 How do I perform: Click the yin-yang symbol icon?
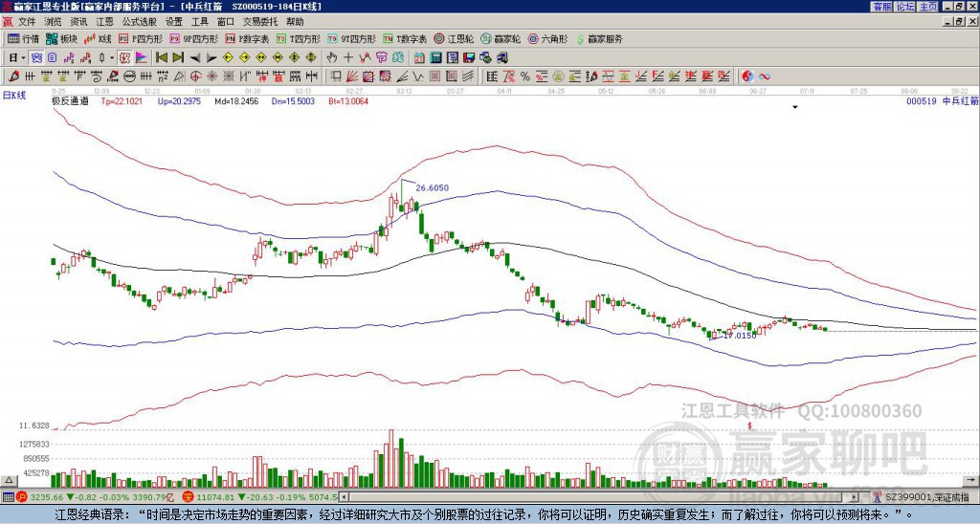(747, 76)
